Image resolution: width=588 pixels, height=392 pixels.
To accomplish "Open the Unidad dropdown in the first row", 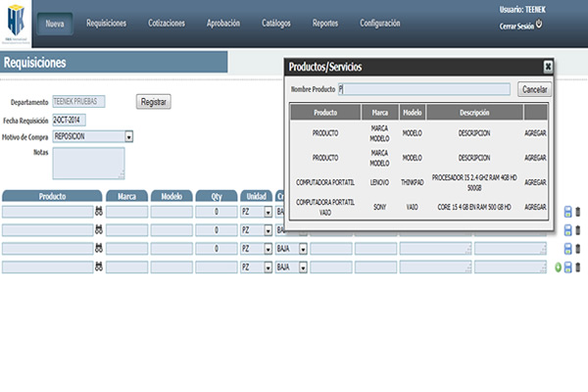I will coord(268,212).
